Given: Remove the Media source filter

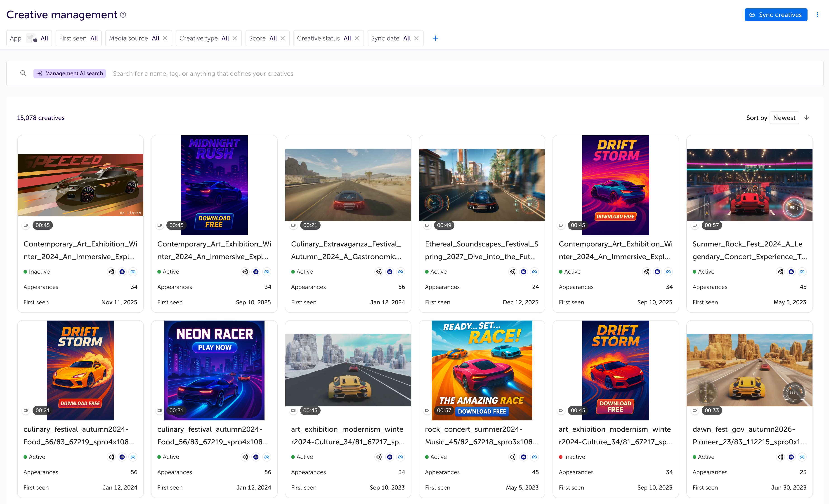Looking at the screenshot, I should (x=165, y=38).
